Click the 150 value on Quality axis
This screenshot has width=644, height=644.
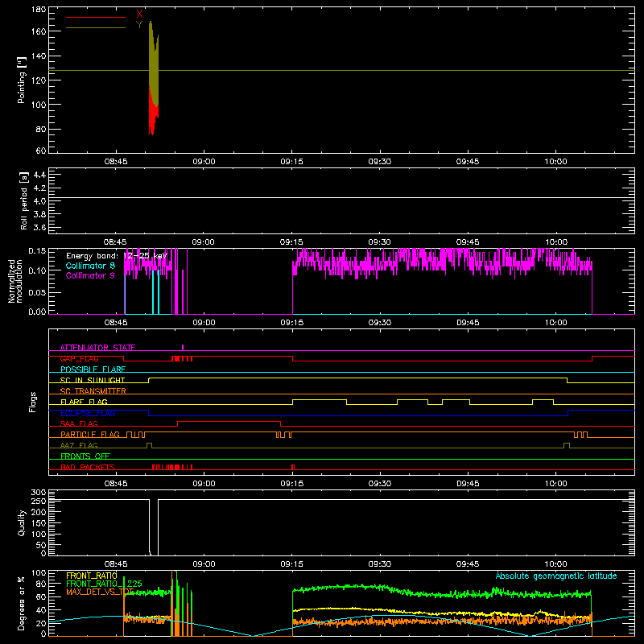(39, 523)
